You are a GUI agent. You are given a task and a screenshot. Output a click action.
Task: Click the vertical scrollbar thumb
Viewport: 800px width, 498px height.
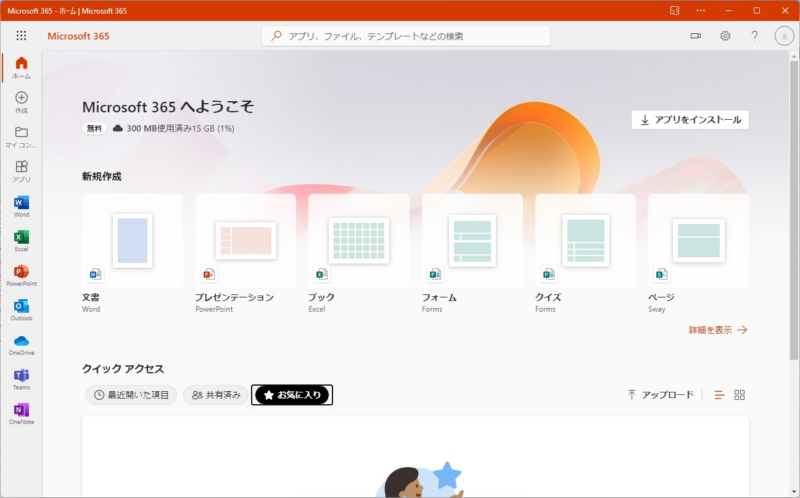[x=794, y=209]
